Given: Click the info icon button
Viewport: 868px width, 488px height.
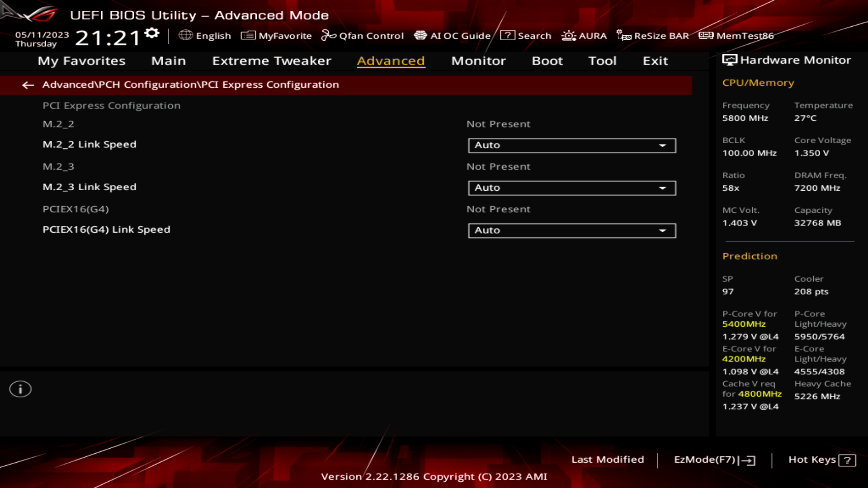Looking at the screenshot, I should pos(20,389).
